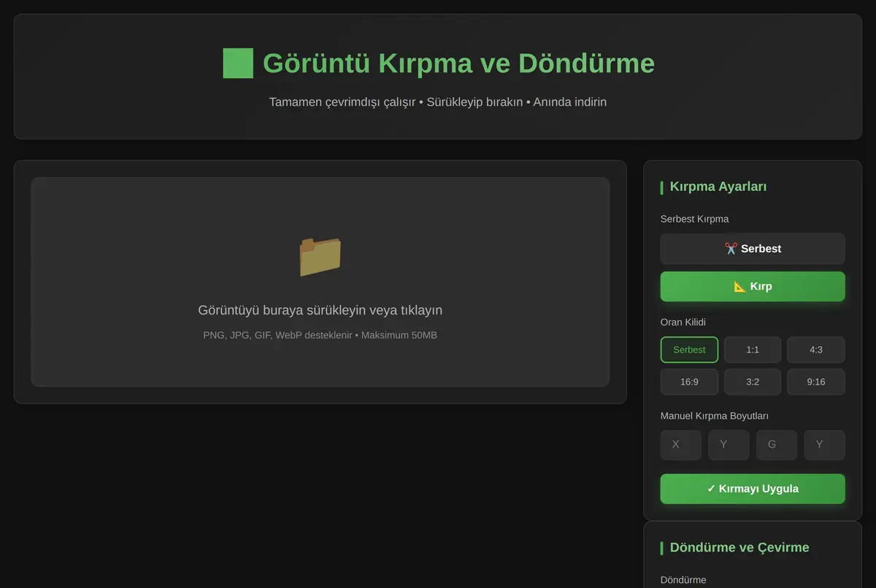Click the 'Manuel Kırpma Boyutları' label
The width and height of the screenshot is (876, 588).
tap(714, 416)
